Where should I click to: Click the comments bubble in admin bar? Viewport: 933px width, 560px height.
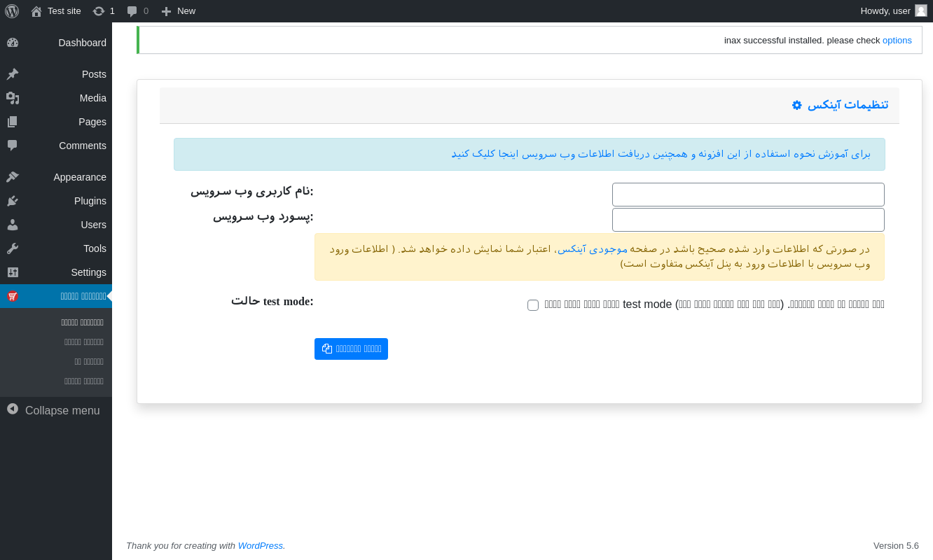pyautogui.click(x=132, y=11)
